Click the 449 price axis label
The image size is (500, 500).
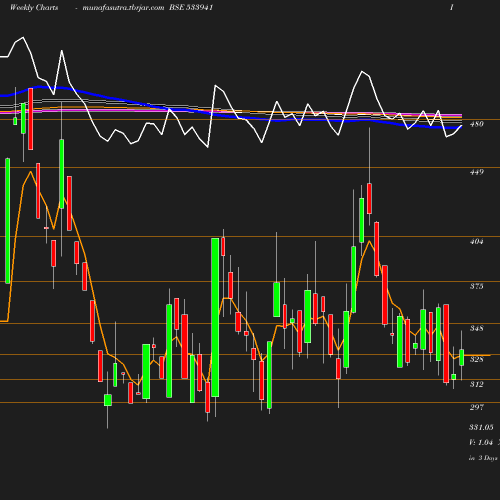[476, 172]
